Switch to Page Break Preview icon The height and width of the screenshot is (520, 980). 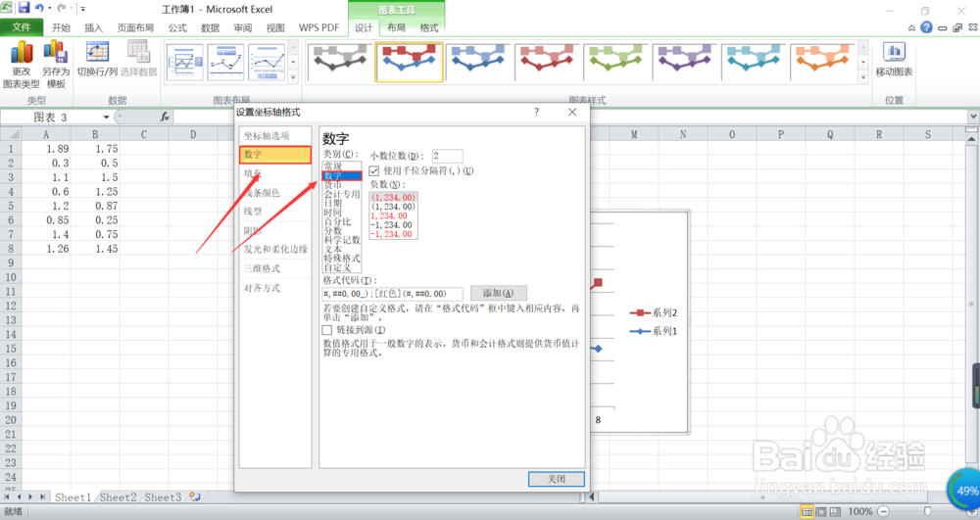tap(835, 512)
